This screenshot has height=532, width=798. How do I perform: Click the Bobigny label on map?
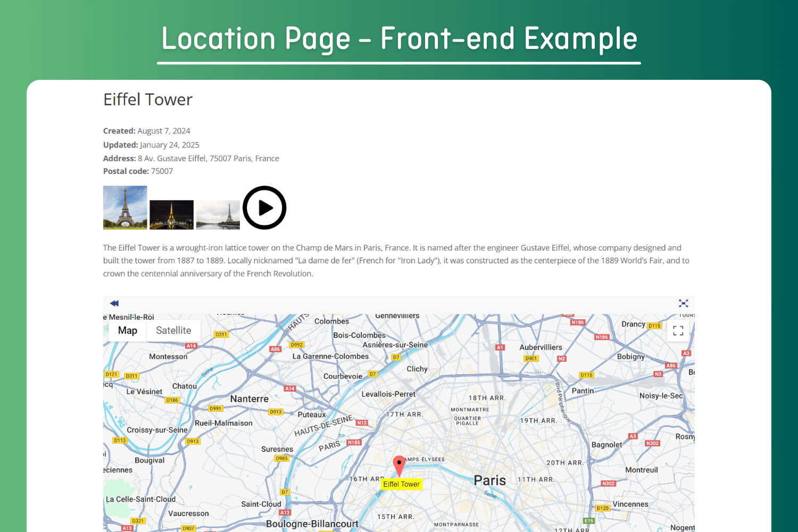631,356
